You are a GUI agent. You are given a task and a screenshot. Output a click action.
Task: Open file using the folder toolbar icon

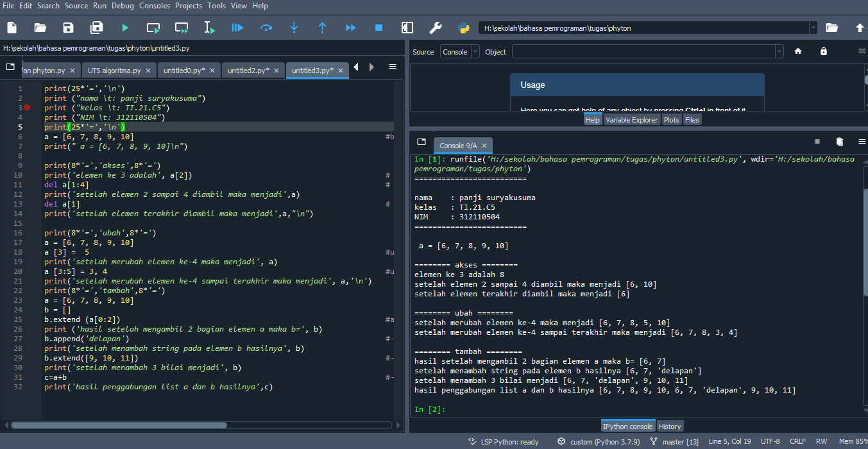(40, 28)
